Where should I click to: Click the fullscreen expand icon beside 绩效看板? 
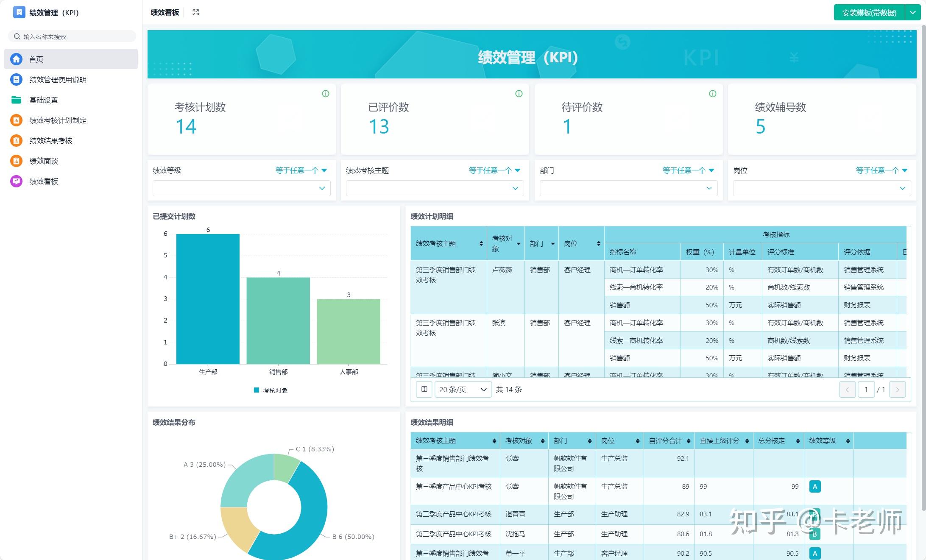pos(195,12)
